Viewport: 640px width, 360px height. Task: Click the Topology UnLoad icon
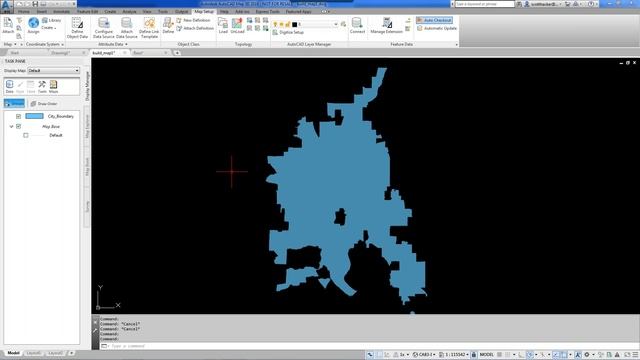pyautogui.click(x=237, y=25)
